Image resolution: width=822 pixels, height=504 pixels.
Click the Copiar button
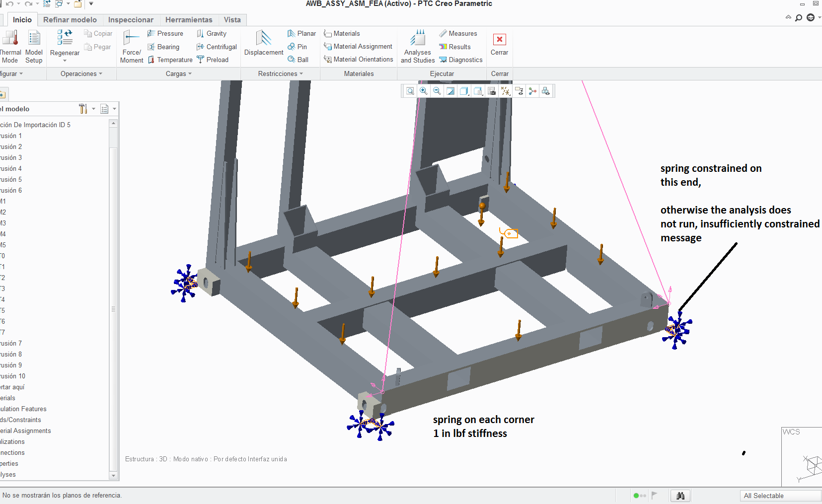98,33
